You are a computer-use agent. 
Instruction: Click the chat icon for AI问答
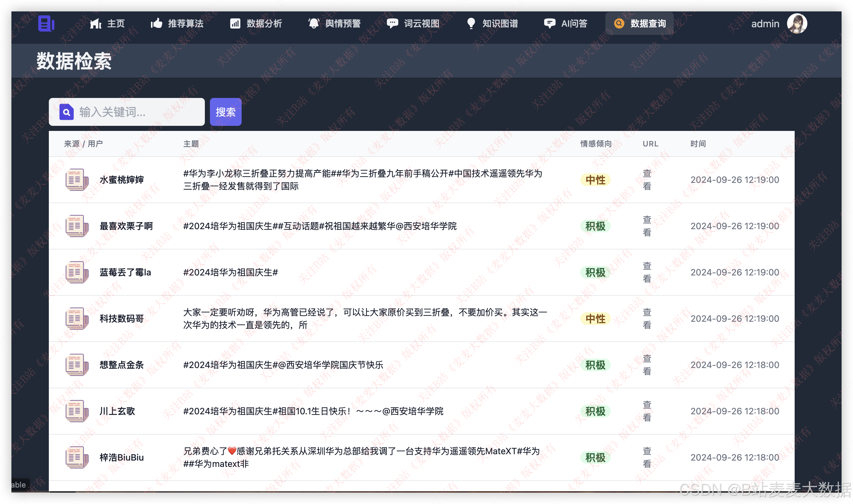[x=549, y=23]
